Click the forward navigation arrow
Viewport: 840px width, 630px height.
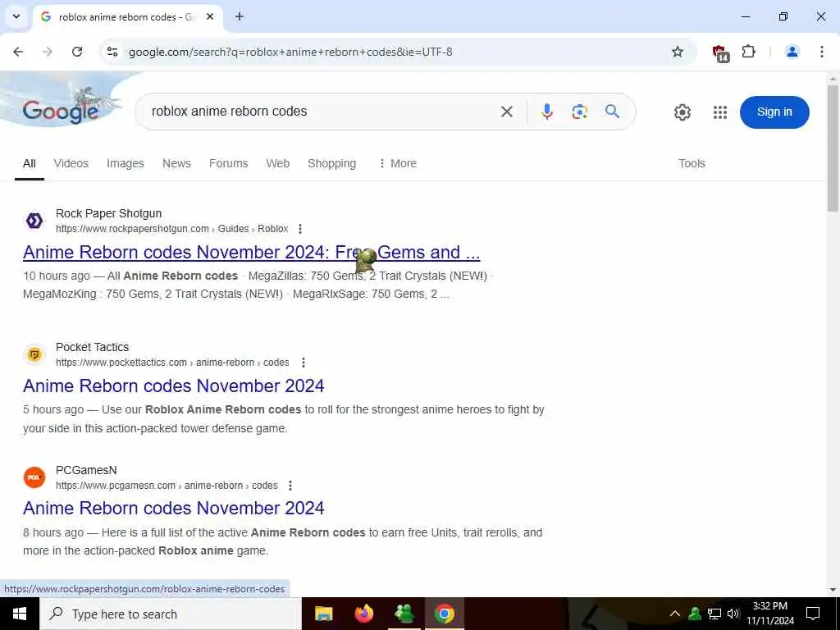pyautogui.click(x=48, y=52)
